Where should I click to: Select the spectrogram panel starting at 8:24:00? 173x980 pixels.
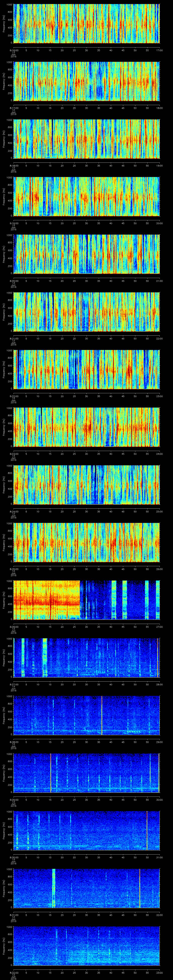pos(87,485)
